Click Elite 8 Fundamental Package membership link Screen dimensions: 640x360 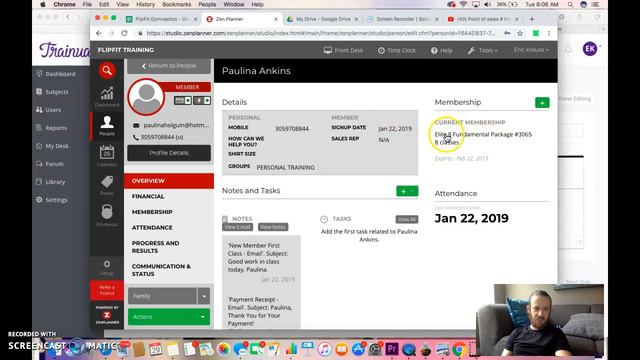(483, 134)
